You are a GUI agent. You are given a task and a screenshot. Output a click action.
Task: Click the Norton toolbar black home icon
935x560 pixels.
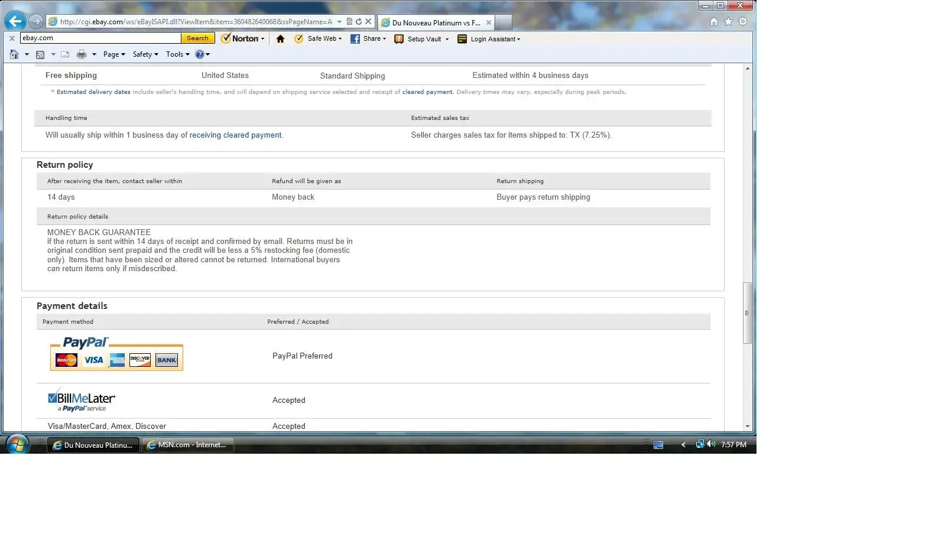point(280,39)
